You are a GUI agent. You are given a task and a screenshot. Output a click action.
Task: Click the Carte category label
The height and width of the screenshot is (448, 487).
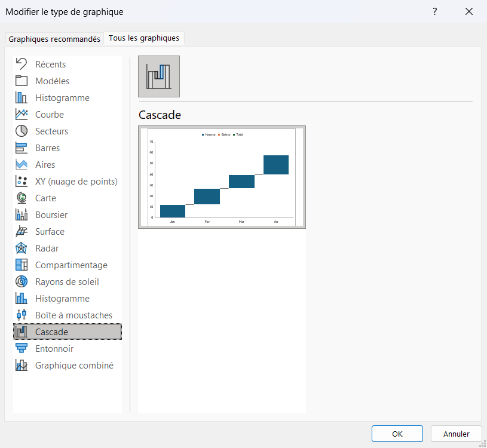coord(45,198)
